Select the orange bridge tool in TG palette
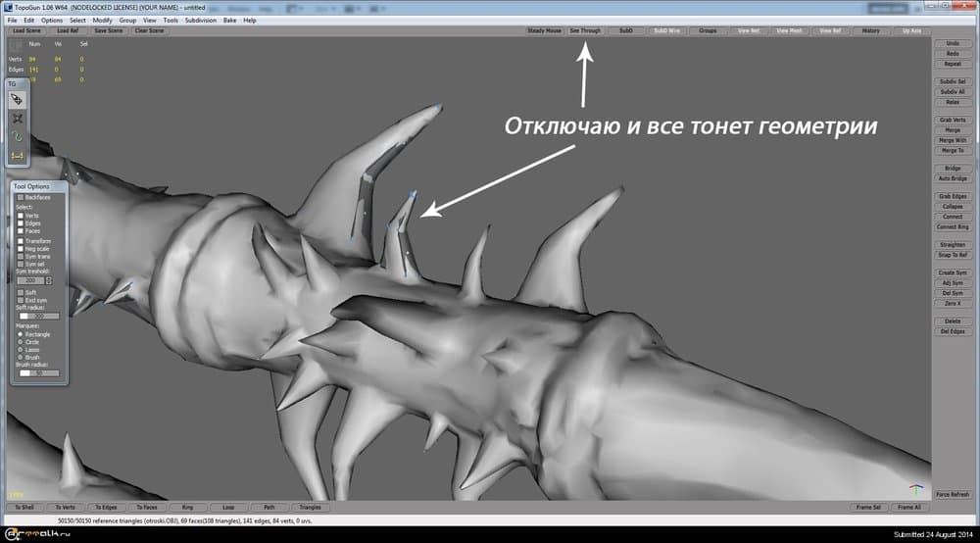The image size is (980, 543). (x=17, y=155)
